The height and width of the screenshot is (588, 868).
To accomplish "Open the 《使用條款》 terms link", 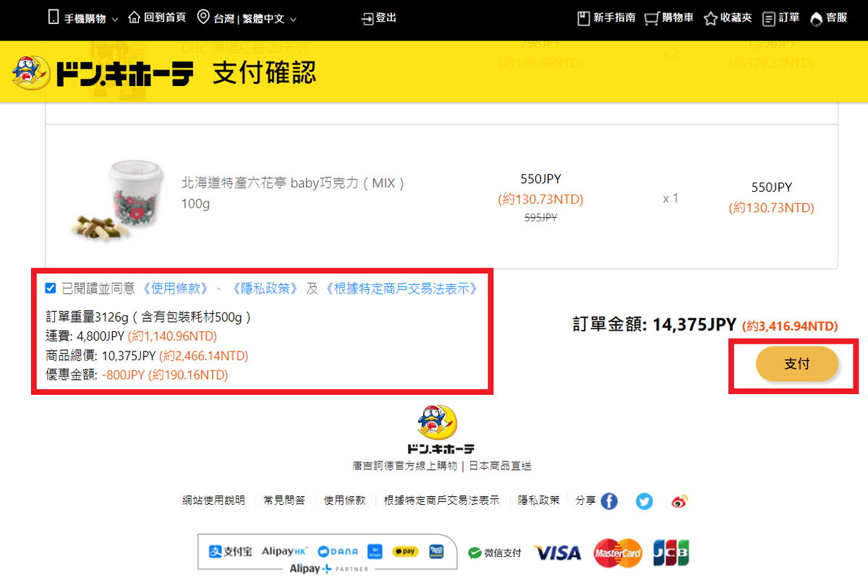I will (175, 289).
